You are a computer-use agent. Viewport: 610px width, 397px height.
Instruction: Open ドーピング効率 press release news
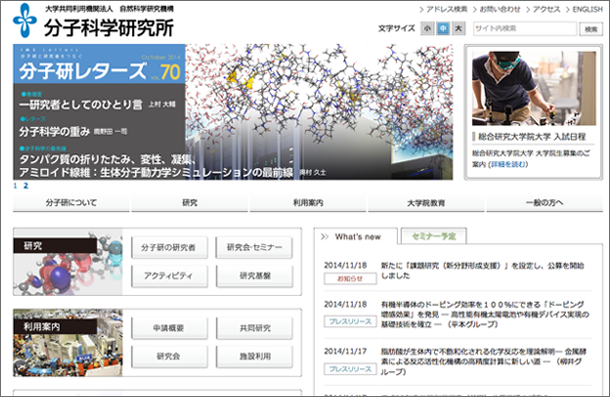point(485,314)
